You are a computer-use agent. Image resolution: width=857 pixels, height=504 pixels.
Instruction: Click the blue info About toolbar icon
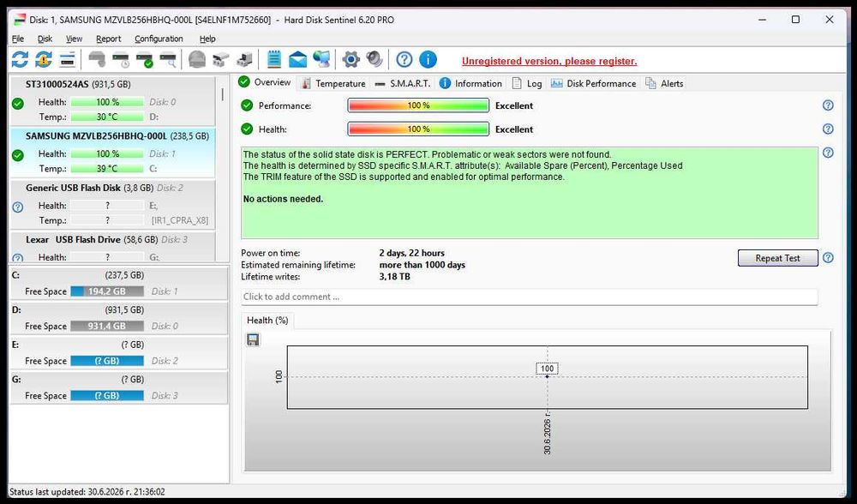coord(428,60)
